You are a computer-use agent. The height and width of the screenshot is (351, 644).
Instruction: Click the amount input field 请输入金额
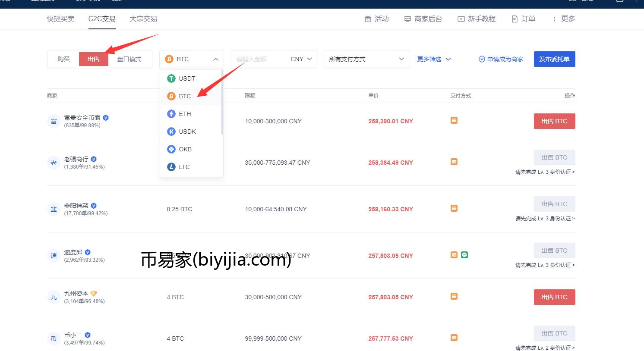pyautogui.click(x=259, y=59)
